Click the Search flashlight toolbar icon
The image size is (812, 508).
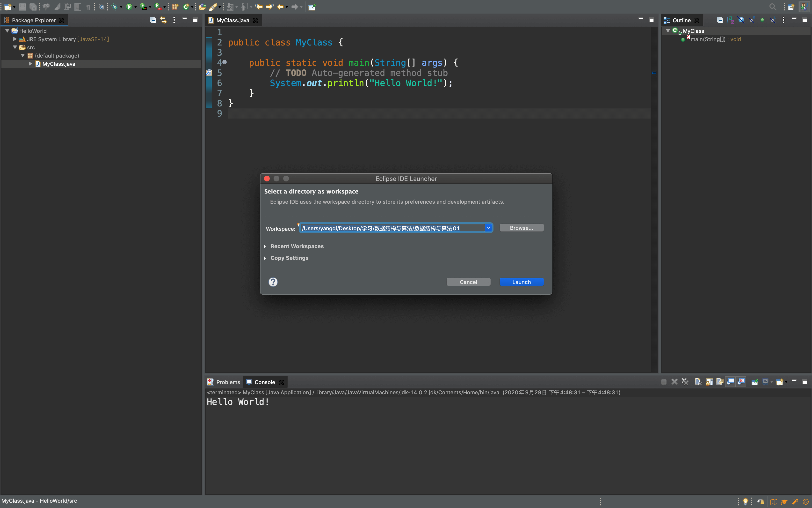[213, 7]
